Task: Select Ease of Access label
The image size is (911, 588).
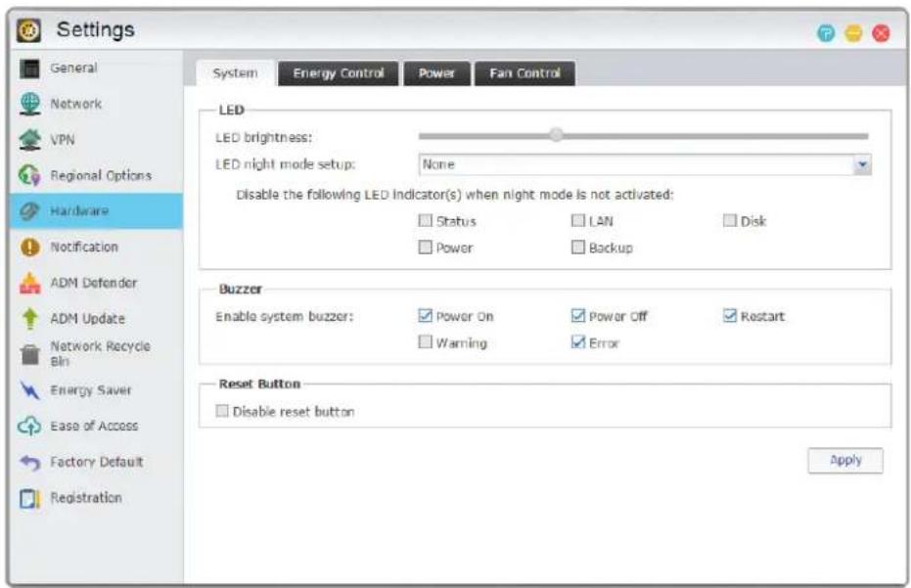Action: [94, 426]
